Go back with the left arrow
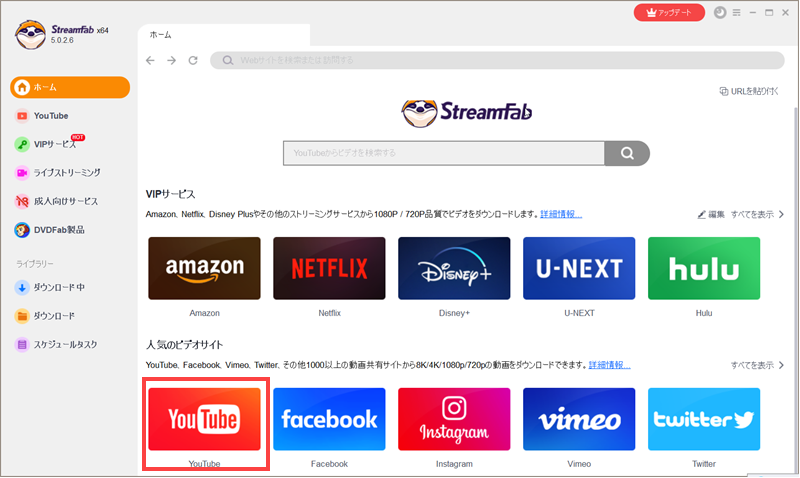This screenshot has width=800, height=478. 150,60
